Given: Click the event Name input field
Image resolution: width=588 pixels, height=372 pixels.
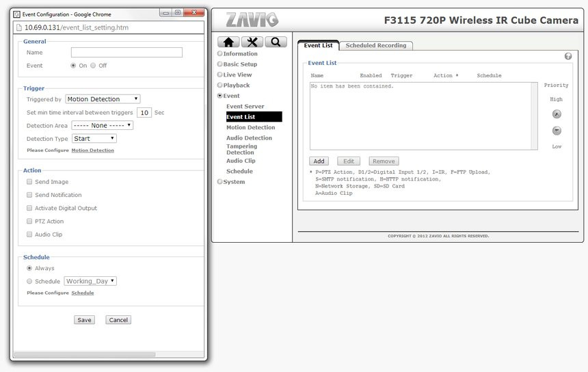Looking at the screenshot, I should click(x=126, y=52).
